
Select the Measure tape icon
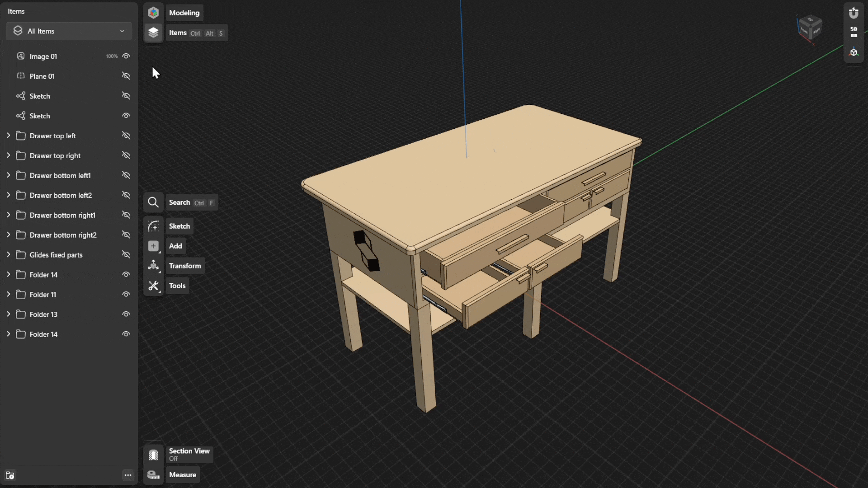click(x=153, y=474)
